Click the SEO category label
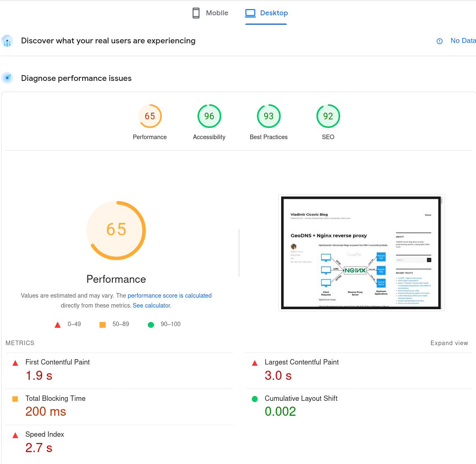The image size is (476, 464). 328,137
